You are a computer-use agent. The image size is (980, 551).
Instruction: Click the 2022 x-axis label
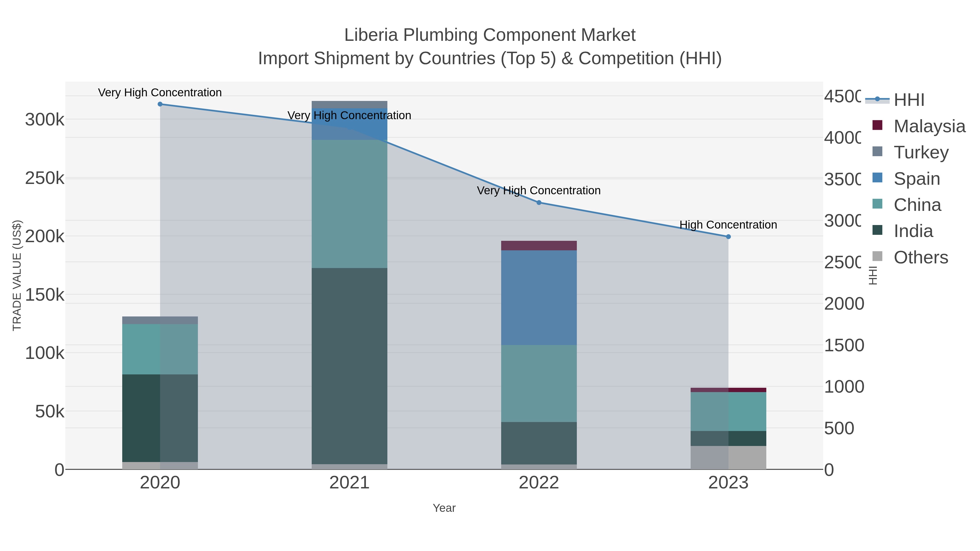pyautogui.click(x=539, y=483)
